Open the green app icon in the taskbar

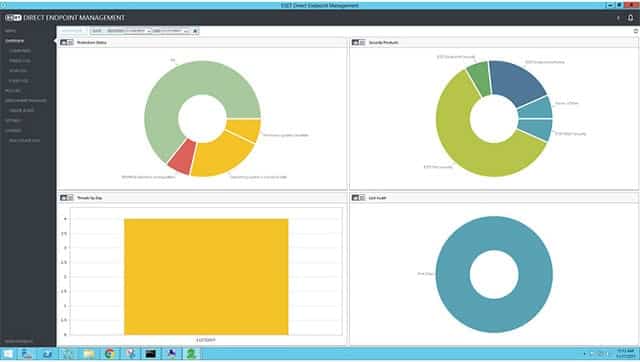(191, 354)
